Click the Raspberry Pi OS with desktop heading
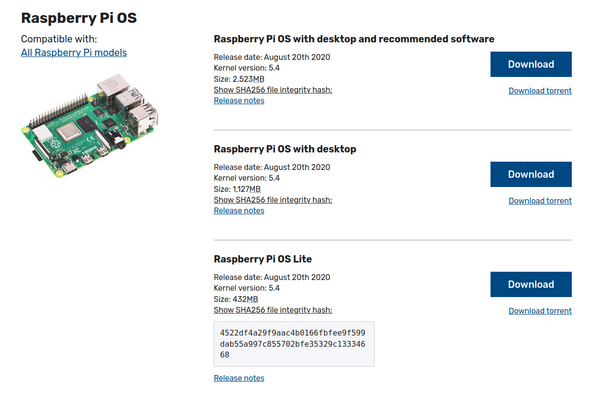This screenshot has height=393, width=600. pos(285,149)
